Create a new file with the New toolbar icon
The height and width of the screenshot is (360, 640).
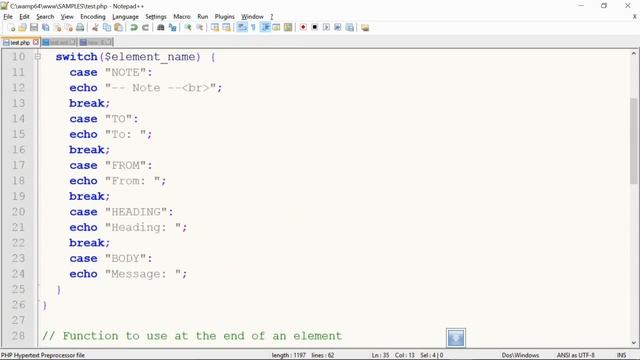[x=11, y=27]
